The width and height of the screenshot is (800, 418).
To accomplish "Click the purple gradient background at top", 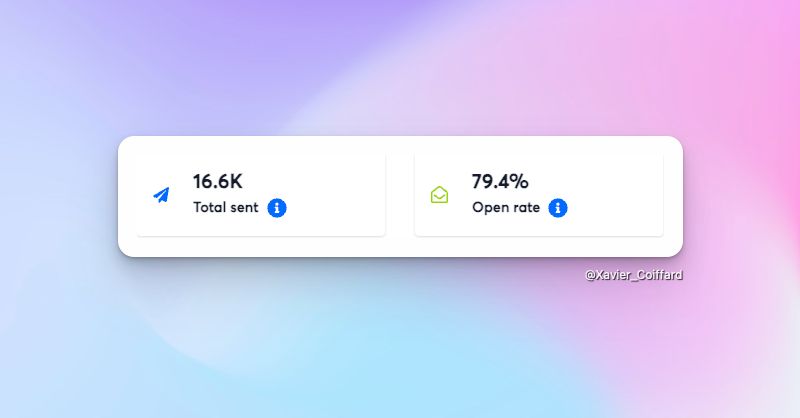I will click(x=300, y=50).
